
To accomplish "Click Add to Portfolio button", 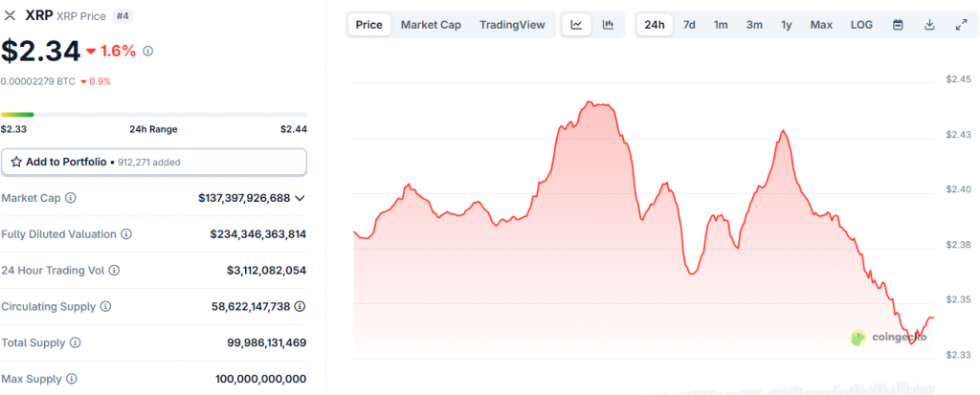I will 153,163.
